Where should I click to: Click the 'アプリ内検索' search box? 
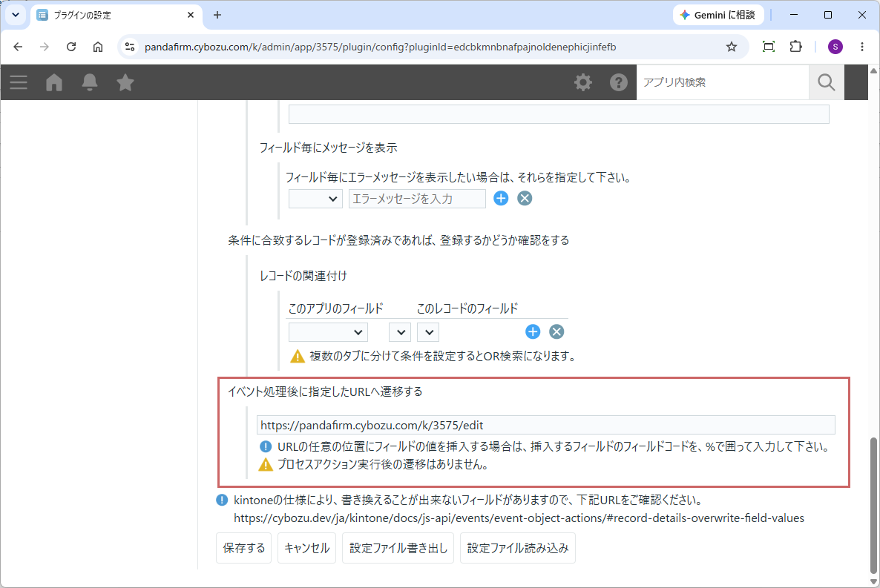(723, 82)
